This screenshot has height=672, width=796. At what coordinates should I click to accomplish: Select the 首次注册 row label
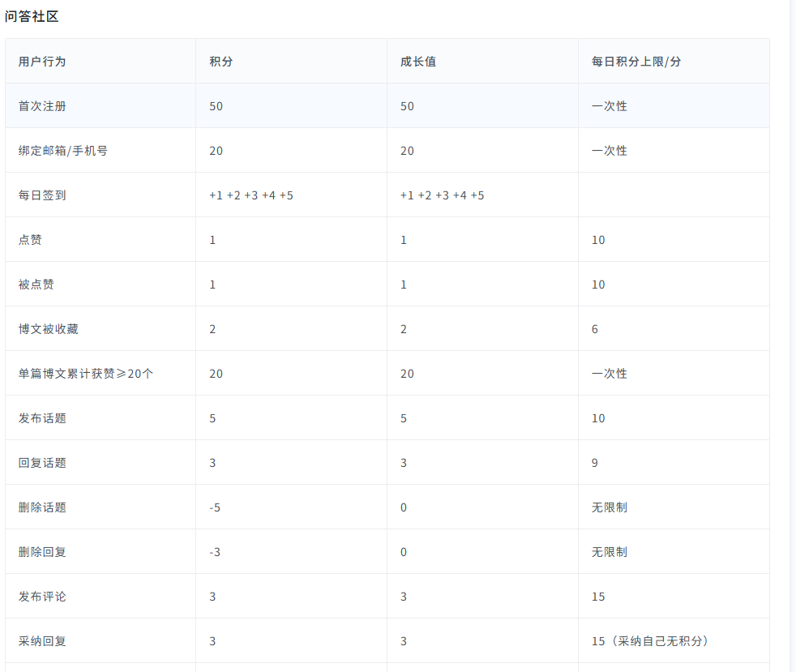[42, 106]
